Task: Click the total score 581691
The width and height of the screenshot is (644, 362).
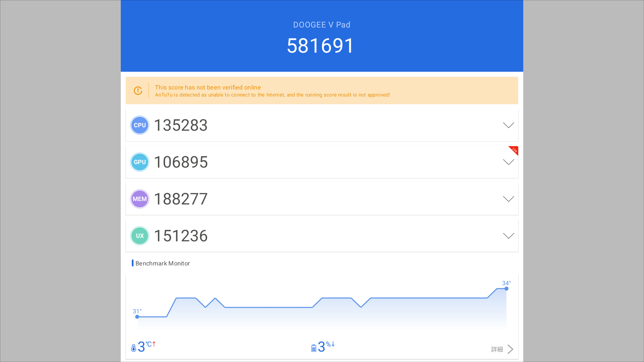Action: pos(320,46)
